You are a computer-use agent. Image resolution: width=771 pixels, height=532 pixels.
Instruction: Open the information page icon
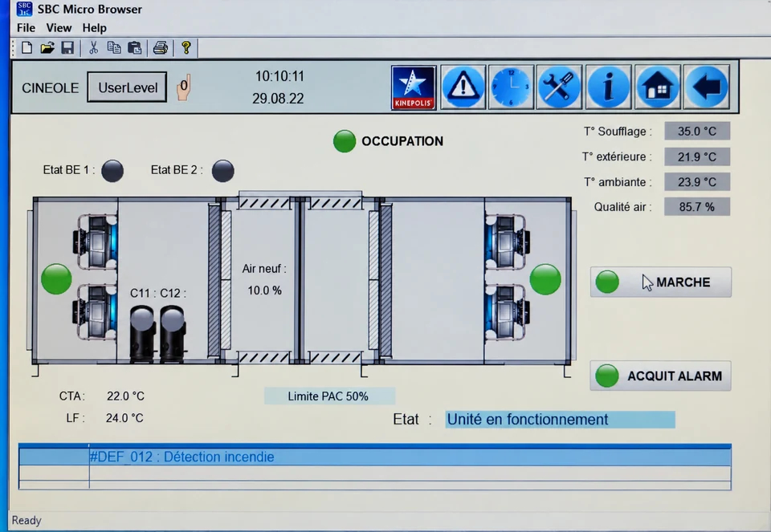pos(608,87)
